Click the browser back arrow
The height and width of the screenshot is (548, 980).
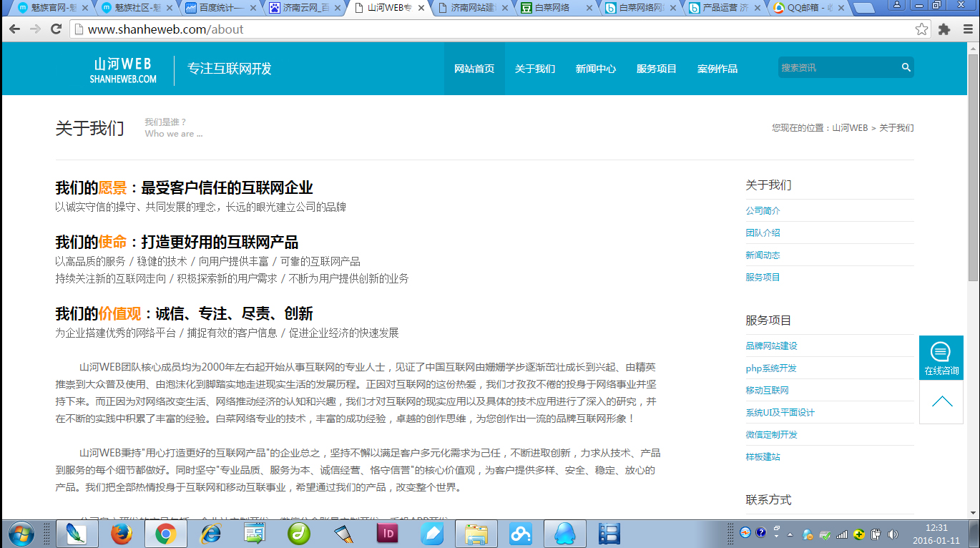pyautogui.click(x=14, y=29)
